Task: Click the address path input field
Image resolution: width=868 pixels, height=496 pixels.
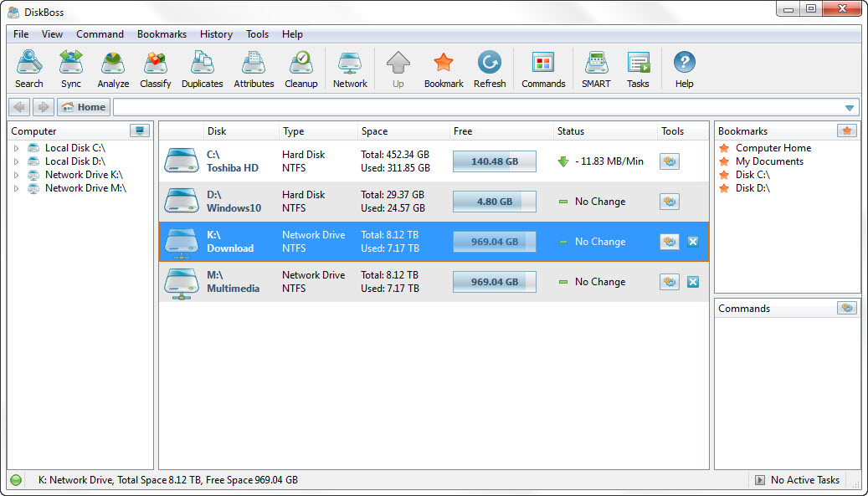Action: pos(477,107)
